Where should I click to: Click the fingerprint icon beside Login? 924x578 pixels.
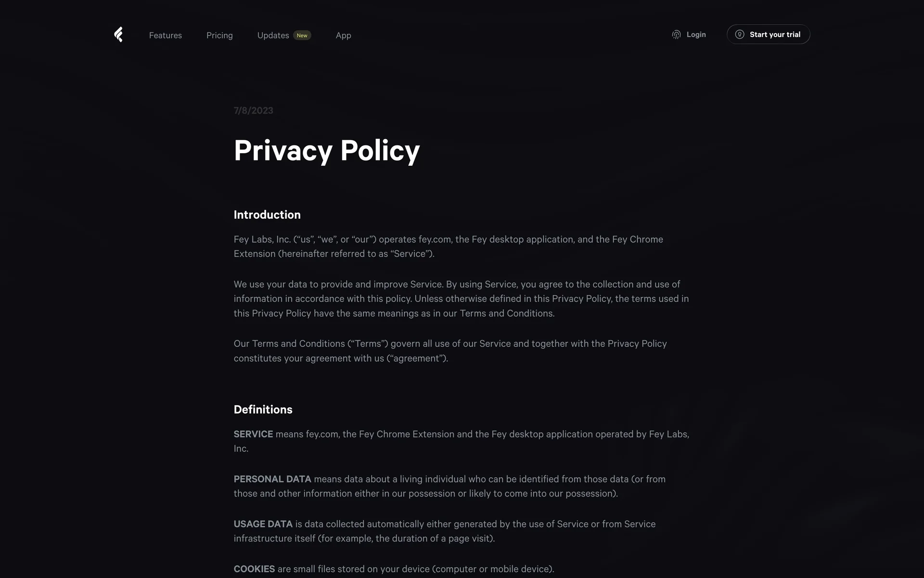tap(676, 35)
